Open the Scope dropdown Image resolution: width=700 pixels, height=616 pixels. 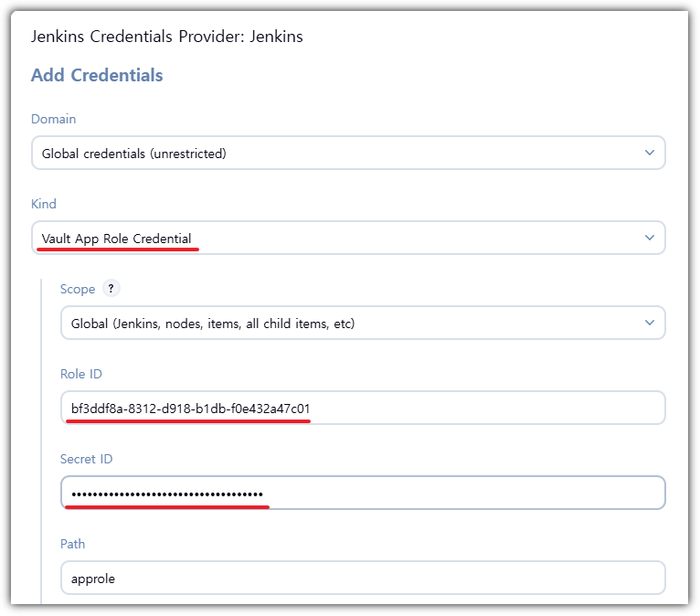[x=363, y=323]
